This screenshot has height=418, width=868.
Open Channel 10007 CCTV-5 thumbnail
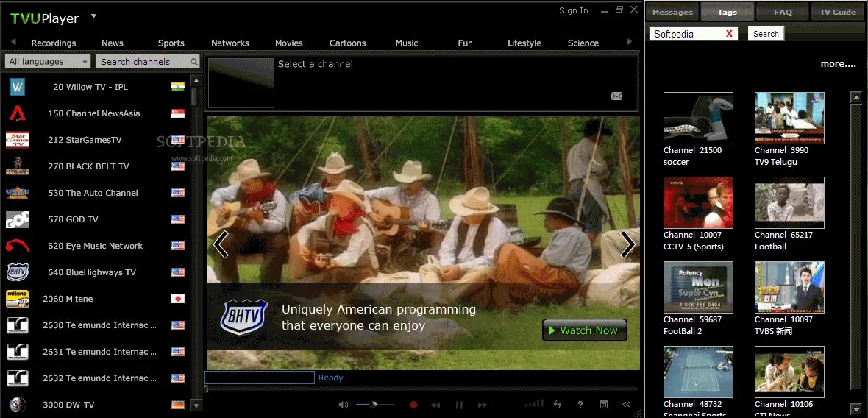tap(698, 202)
